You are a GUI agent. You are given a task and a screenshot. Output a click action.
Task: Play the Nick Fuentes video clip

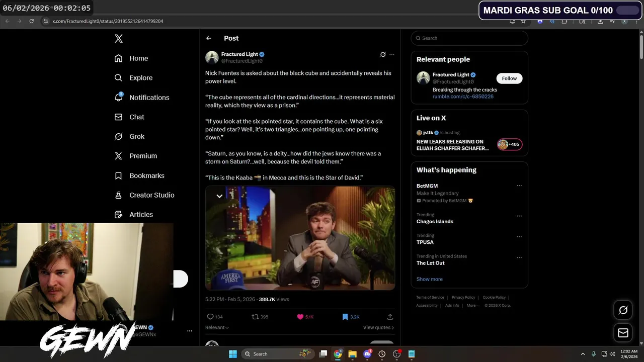pyautogui.click(x=300, y=238)
